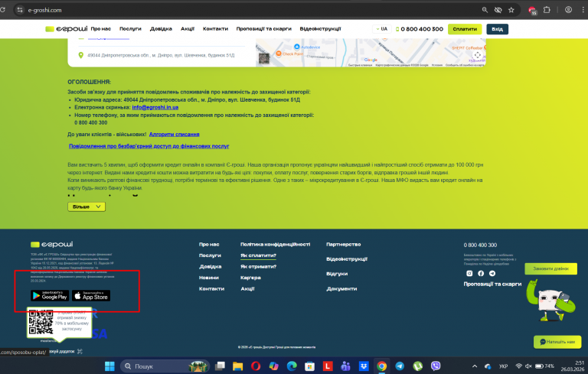The height and width of the screenshot is (374, 588).
Task: Open the Instagram icon in footer
Action: point(469,274)
